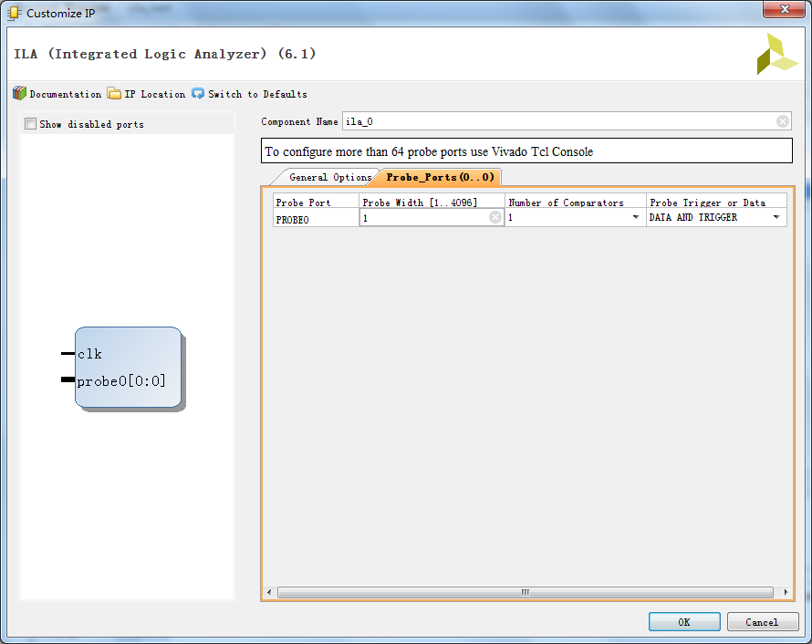Click the IP Location folder icon
The height and width of the screenshot is (644, 812).
click(x=114, y=94)
